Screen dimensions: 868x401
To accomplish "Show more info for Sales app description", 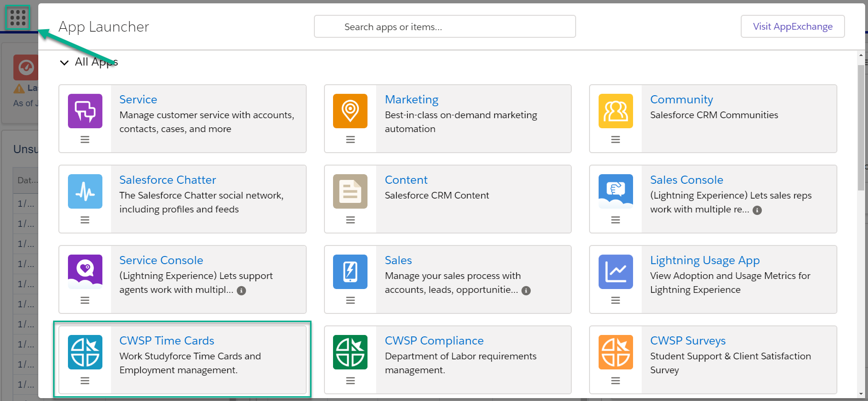I will pyautogui.click(x=526, y=290).
